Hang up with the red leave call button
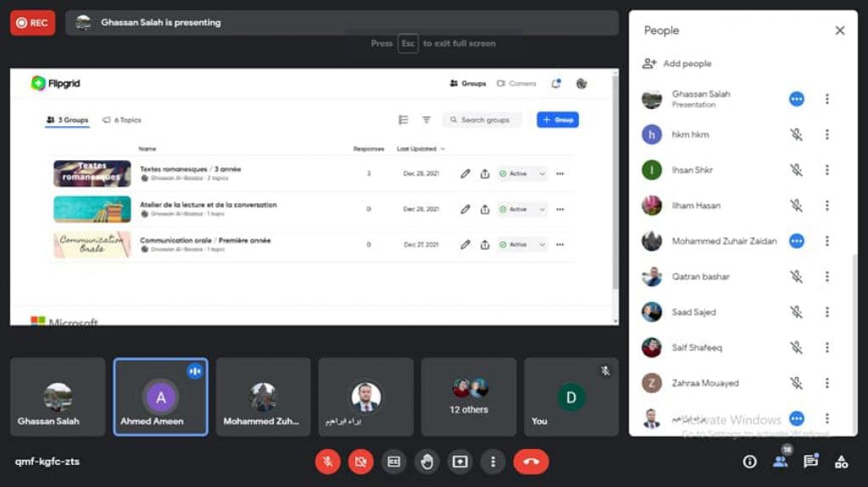Image resolution: width=868 pixels, height=487 pixels. tap(531, 462)
